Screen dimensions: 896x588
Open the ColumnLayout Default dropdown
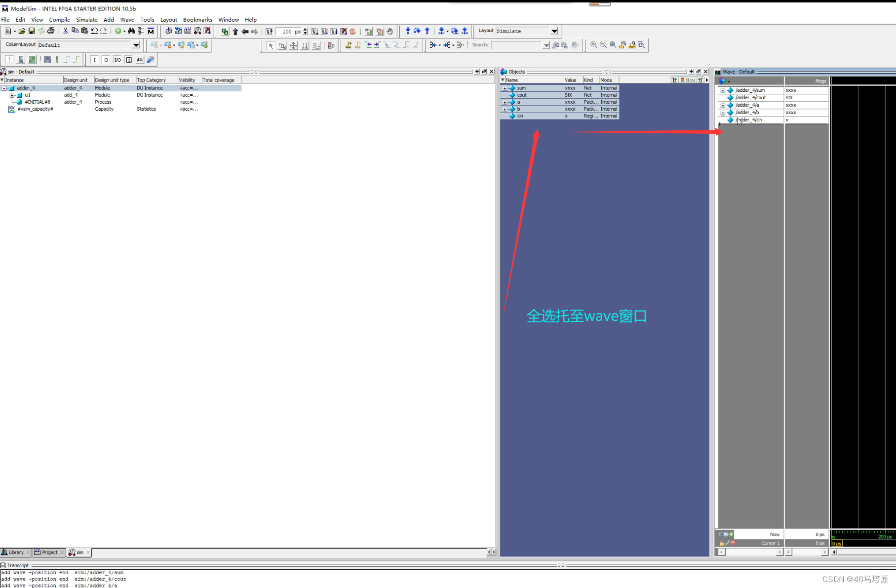(x=136, y=45)
